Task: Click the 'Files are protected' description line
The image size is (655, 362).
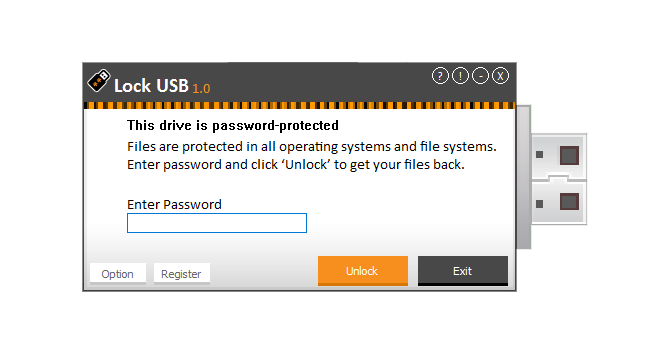Action: coord(312,147)
